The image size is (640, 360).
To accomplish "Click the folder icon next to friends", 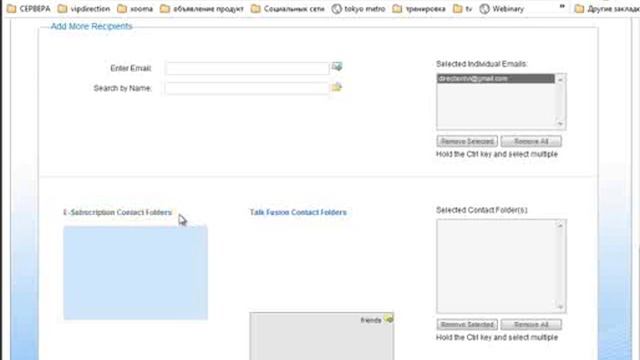I will [x=389, y=319].
